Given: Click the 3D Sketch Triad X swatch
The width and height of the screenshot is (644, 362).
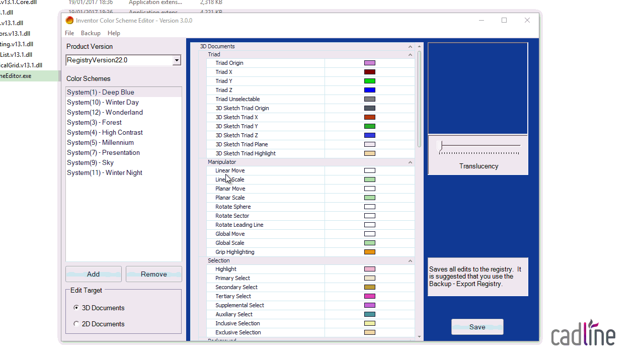Looking at the screenshot, I should click(x=370, y=117).
